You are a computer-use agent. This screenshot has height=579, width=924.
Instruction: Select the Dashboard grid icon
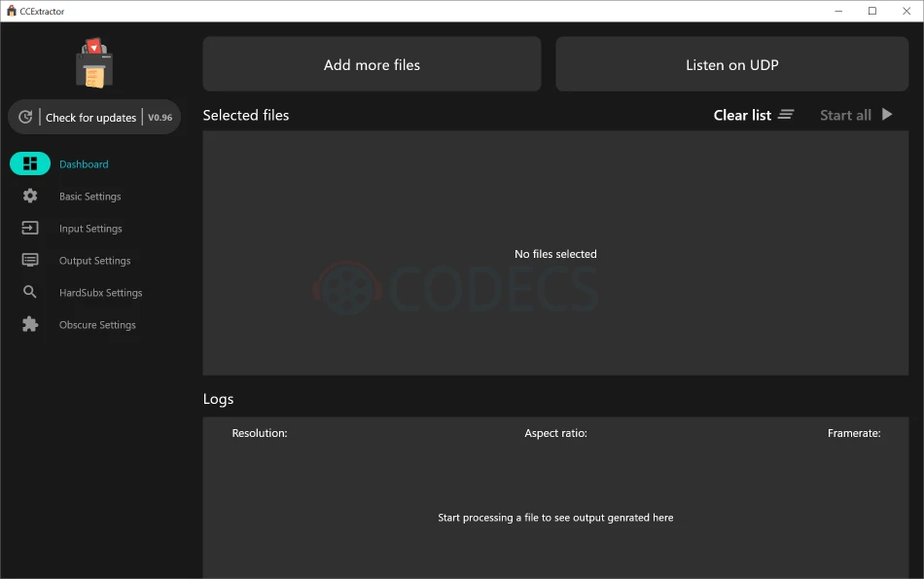[30, 163]
